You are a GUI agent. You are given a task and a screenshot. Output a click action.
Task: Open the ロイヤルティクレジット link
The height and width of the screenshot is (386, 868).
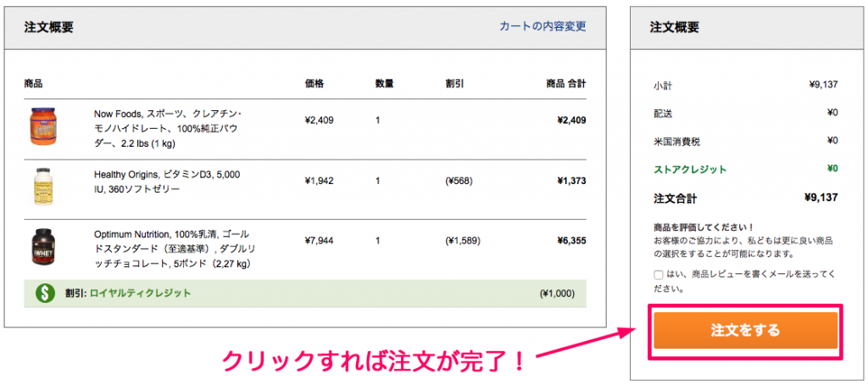(140, 293)
